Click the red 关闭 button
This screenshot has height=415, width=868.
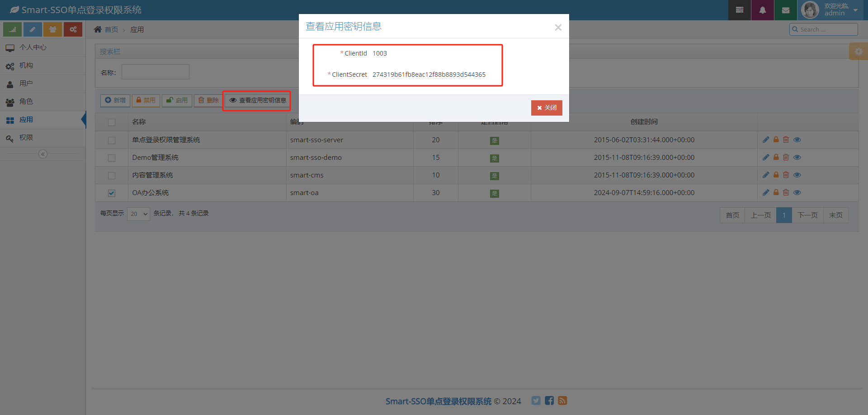547,108
